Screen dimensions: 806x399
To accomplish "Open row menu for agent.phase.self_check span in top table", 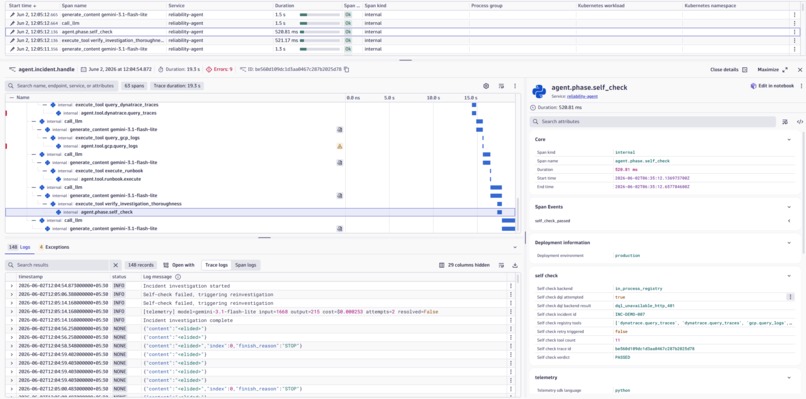I will click(x=795, y=32).
